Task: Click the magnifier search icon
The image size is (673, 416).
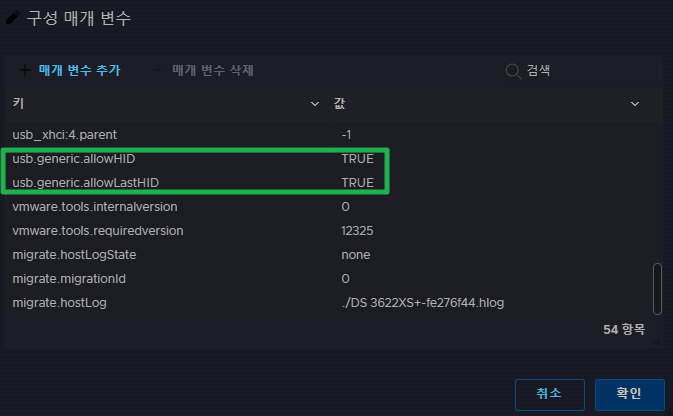Action: (x=513, y=70)
